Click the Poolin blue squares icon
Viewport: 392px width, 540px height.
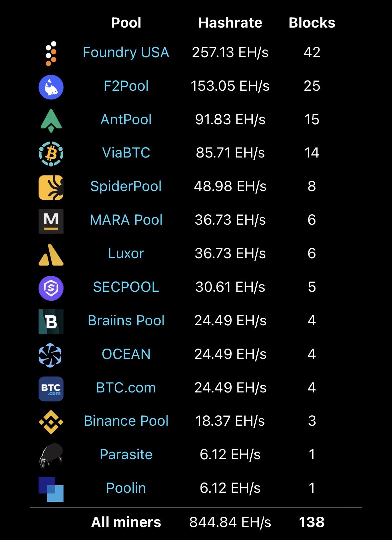[x=51, y=489]
